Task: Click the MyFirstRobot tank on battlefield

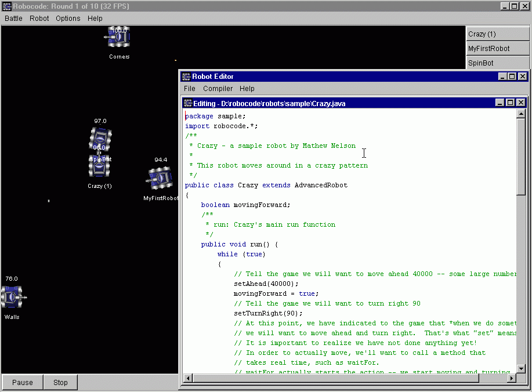Action: (x=160, y=178)
